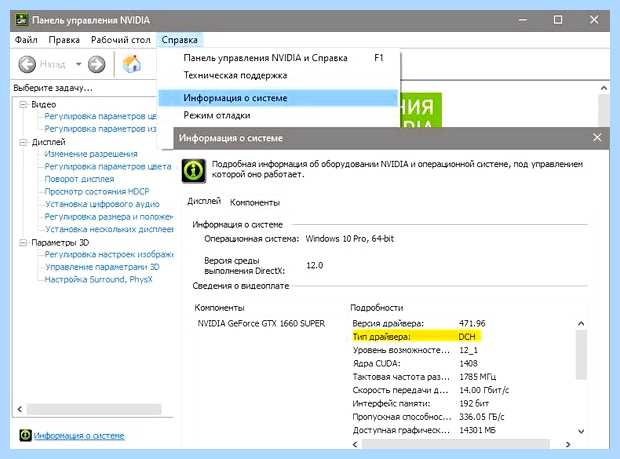Select the Интерфейс памяти row
The width and height of the screenshot is (620, 459).
pyautogui.click(x=420, y=404)
